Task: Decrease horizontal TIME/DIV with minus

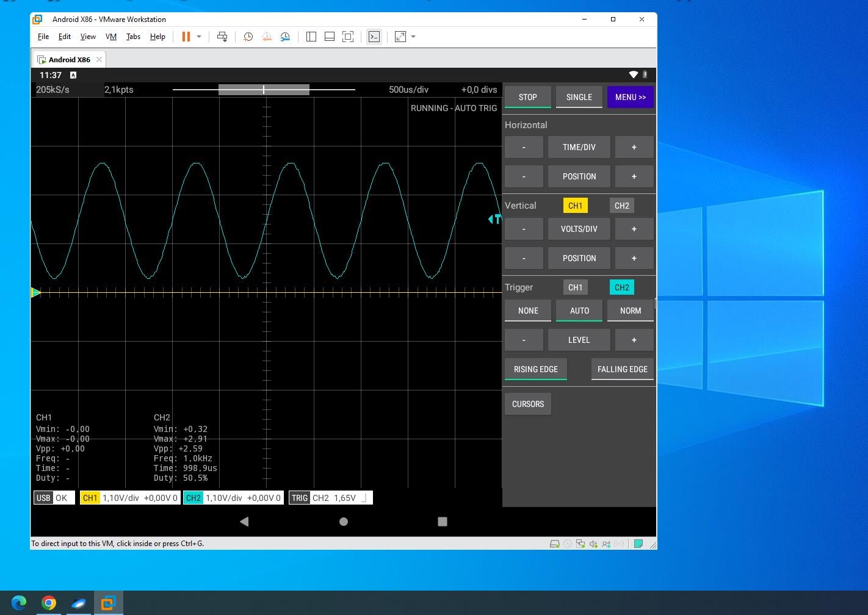Action: click(x=524, y=147)
